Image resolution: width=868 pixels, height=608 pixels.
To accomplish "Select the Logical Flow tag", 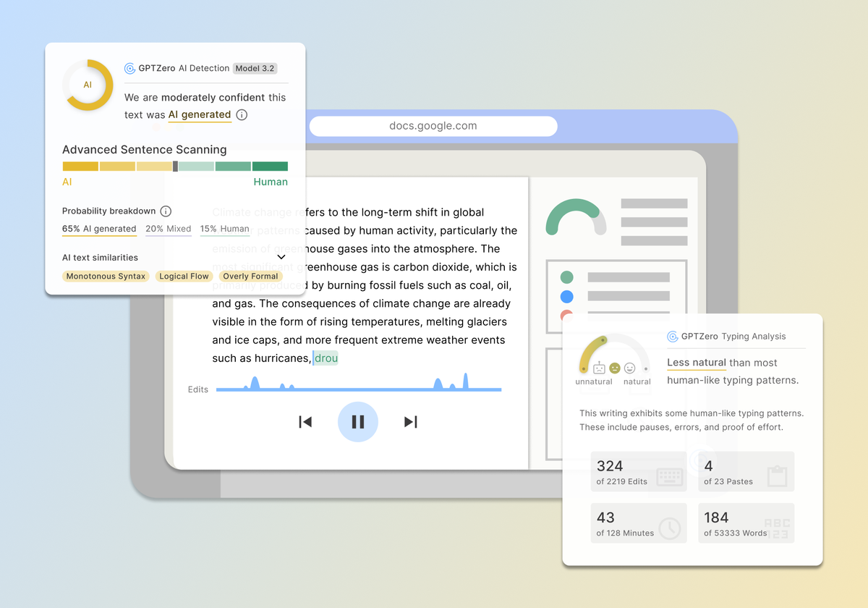I will point(184,276).
